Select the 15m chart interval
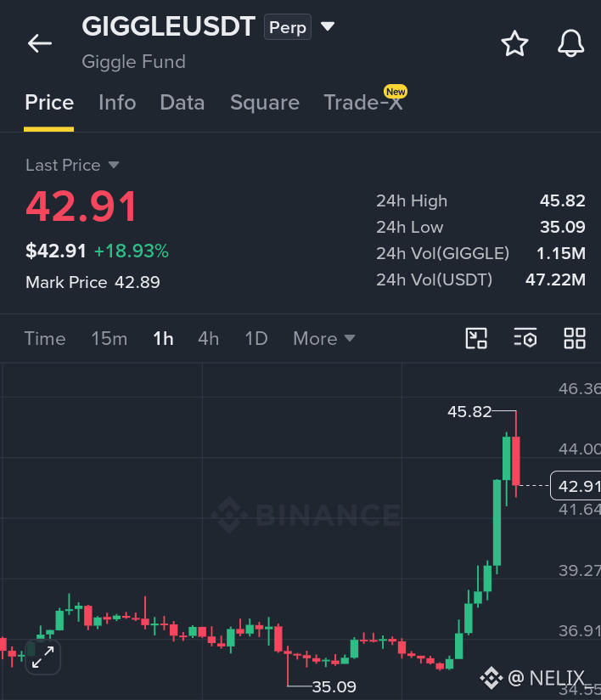This screenshot has width=601, height=700. coord(110,338)
